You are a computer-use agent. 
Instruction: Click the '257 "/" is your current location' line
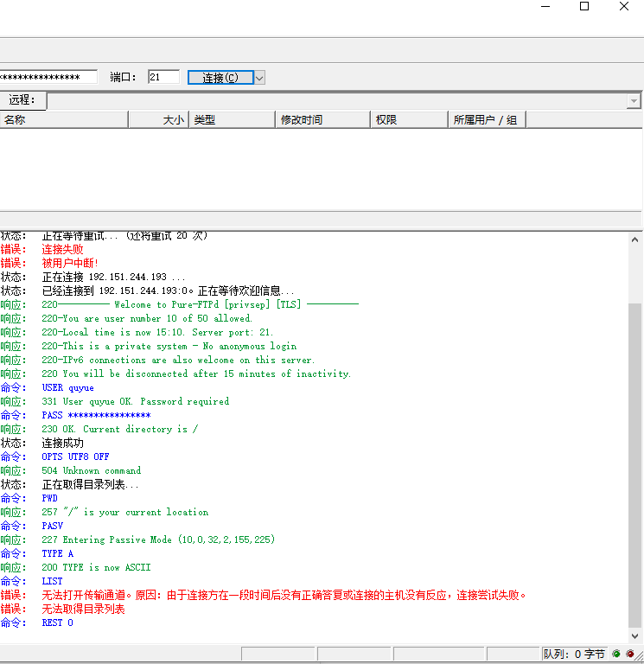[124, 512]
